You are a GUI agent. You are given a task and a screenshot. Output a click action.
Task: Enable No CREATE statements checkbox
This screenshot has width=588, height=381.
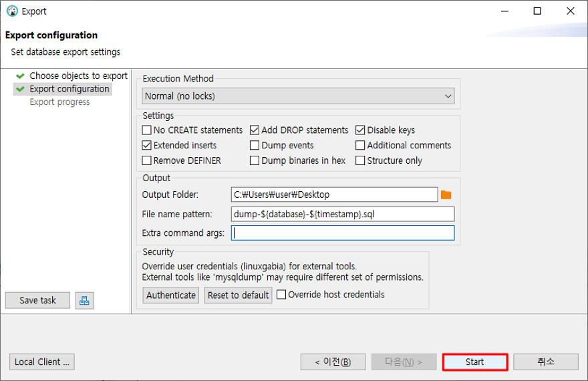(146, 130)
